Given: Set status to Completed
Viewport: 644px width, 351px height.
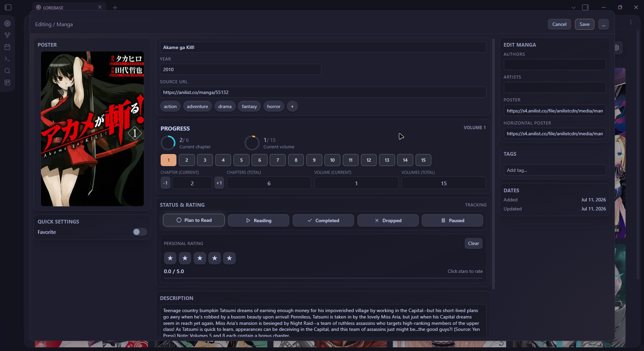Looking at the screenshot, I should tap(323, 220).
